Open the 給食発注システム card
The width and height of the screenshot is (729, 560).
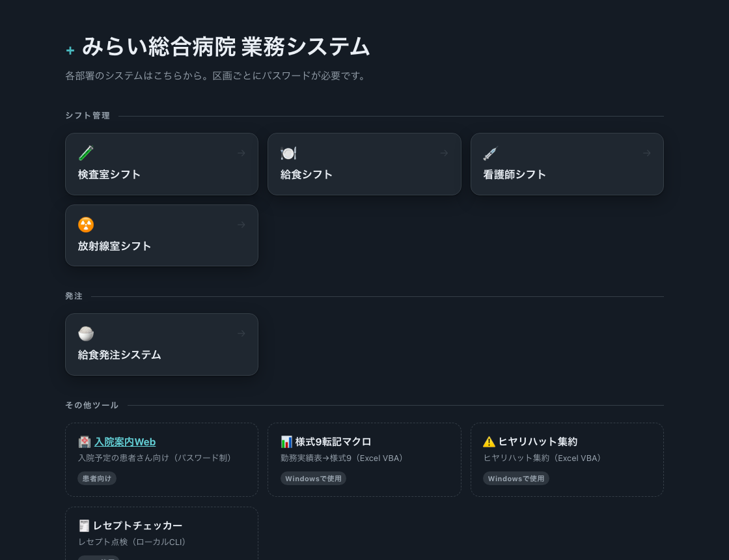pyautogui.click(x=162, y=344)
